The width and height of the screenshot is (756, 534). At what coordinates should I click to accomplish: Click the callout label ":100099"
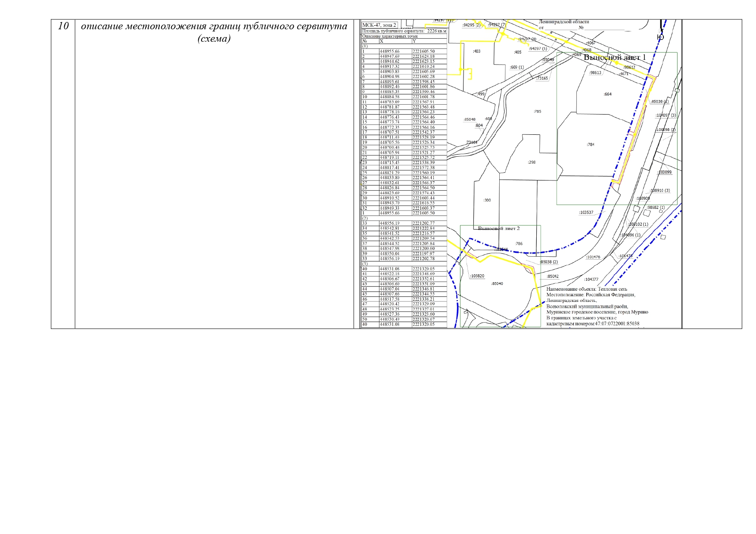[665, 172]
